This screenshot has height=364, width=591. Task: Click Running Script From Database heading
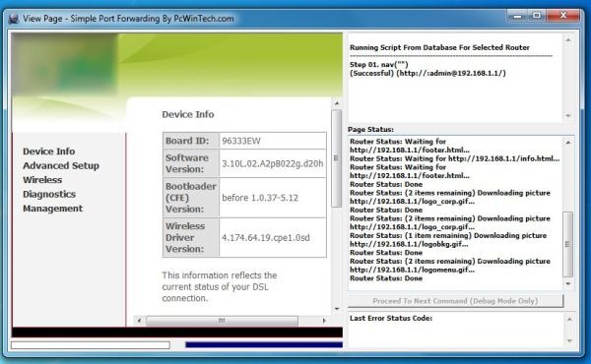pyautogui.click(x=439, y=47)
